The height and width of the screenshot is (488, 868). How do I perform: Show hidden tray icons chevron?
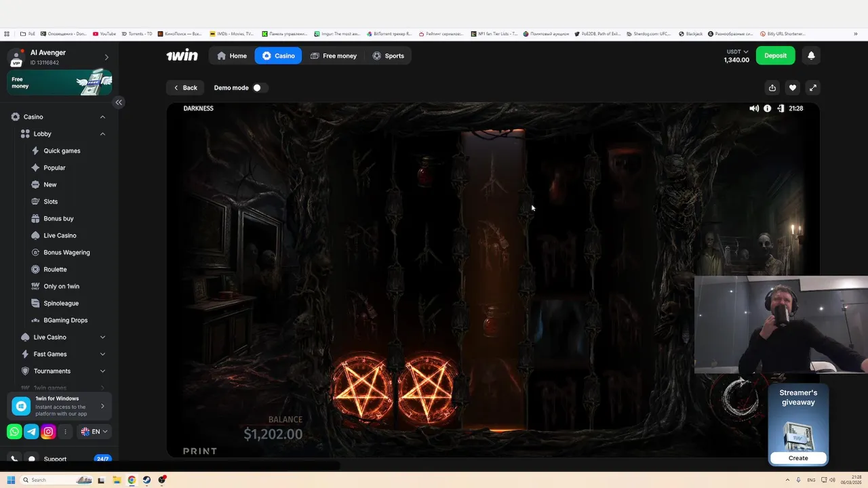tap(787, 480)
